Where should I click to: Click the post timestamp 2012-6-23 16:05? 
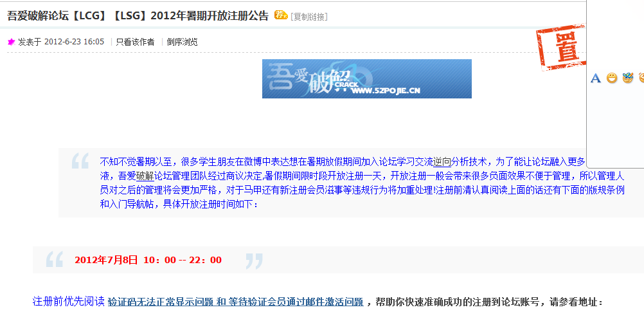coord(74,42)
